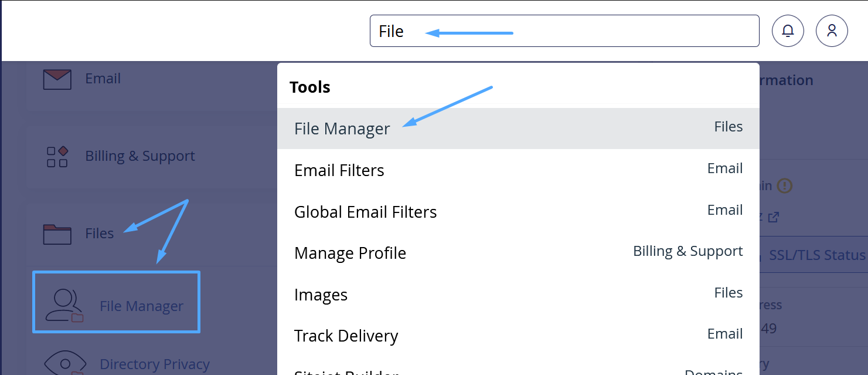
Task: Expand the Email section label
Action: (x=103, y=79)
